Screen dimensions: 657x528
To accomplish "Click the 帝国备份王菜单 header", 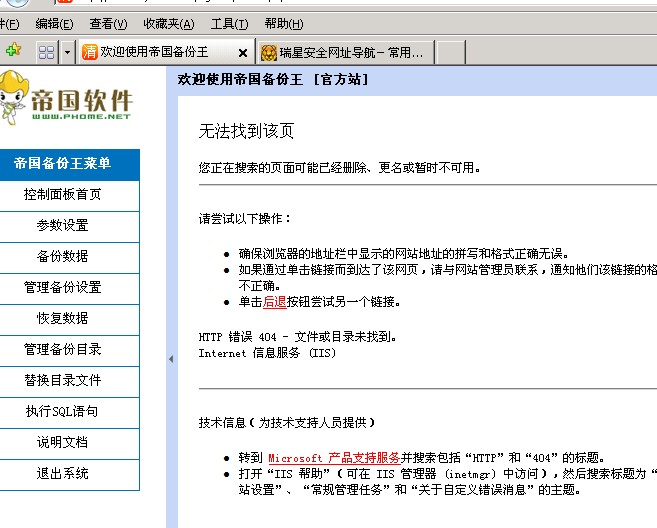I will pyautogui.click(x=70, y=164).
